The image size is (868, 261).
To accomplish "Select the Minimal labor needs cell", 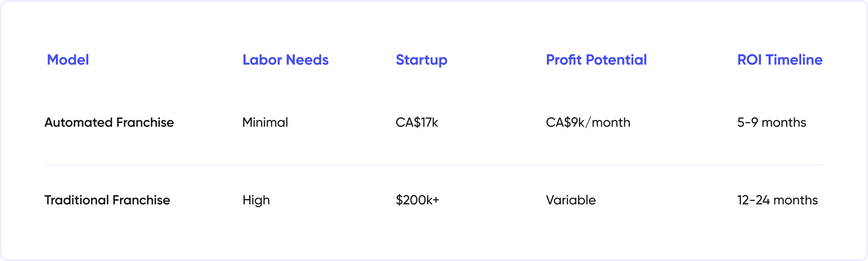I will click(x=265, y=122).
